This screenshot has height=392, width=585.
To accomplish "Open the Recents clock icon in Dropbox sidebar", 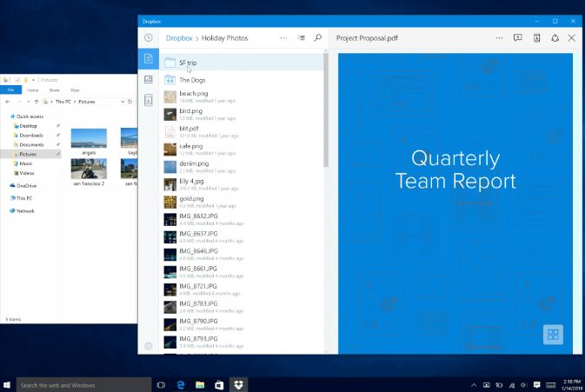I will pos(149,37).
